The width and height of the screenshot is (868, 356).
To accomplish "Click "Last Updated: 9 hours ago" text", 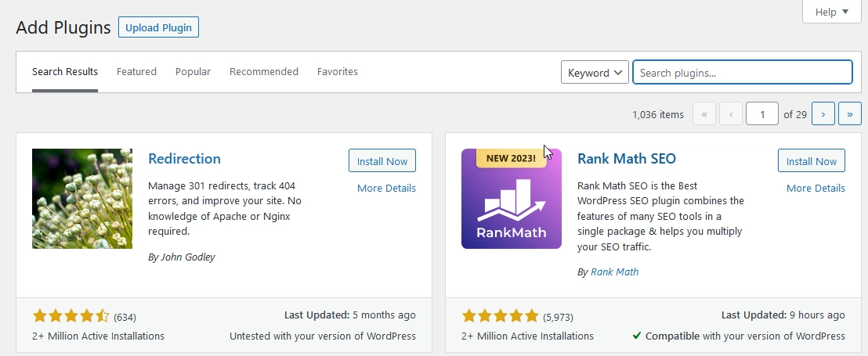I will pos(783,315).
